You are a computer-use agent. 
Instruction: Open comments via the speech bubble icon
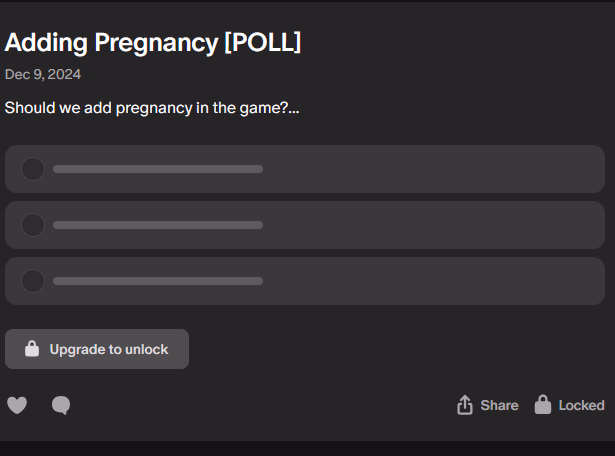coord(61,405)
